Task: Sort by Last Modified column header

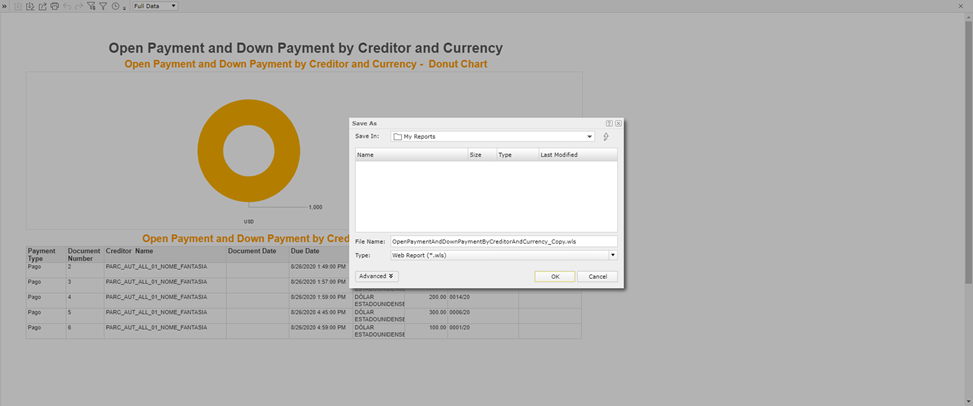Action: point(578,155)
